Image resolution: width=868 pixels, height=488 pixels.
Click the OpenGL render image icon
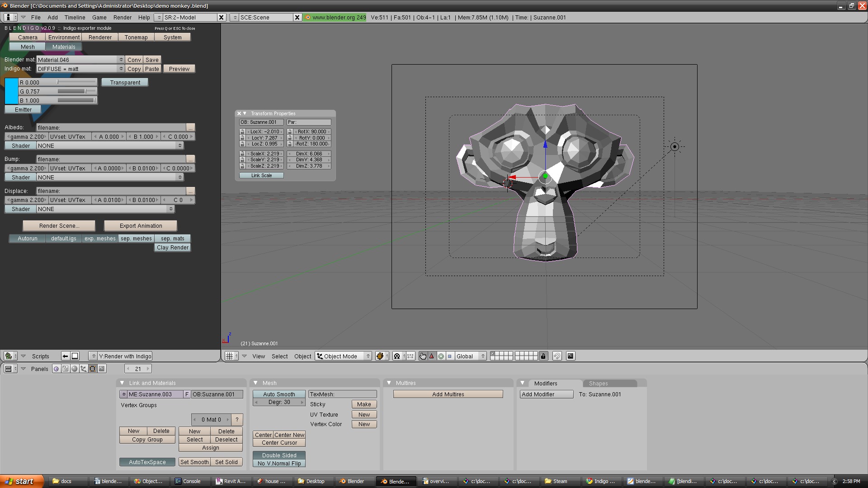click(x=571, y=356)
